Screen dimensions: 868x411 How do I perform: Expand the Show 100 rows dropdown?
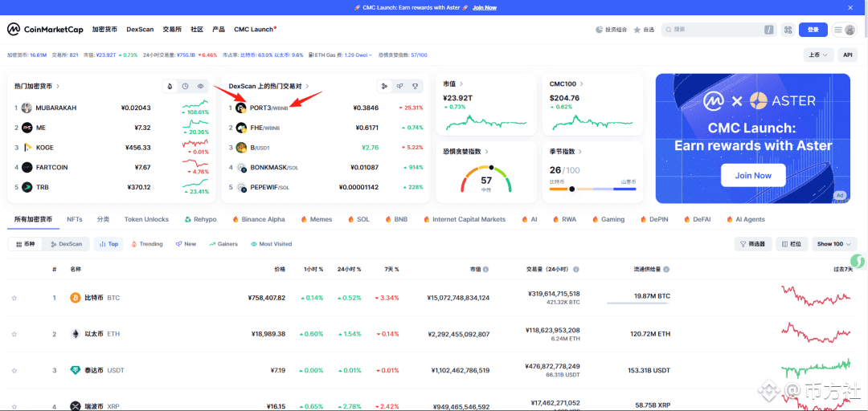tap(835, 244)
